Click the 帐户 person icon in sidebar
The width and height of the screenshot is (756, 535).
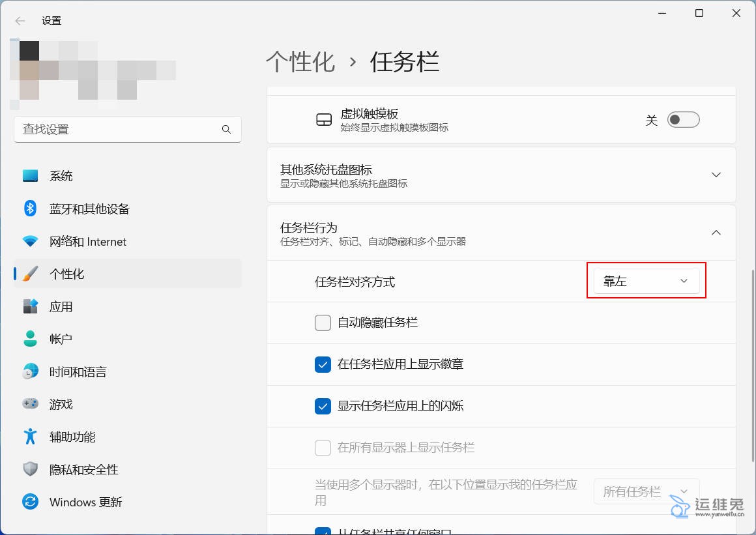click(30, 339)
